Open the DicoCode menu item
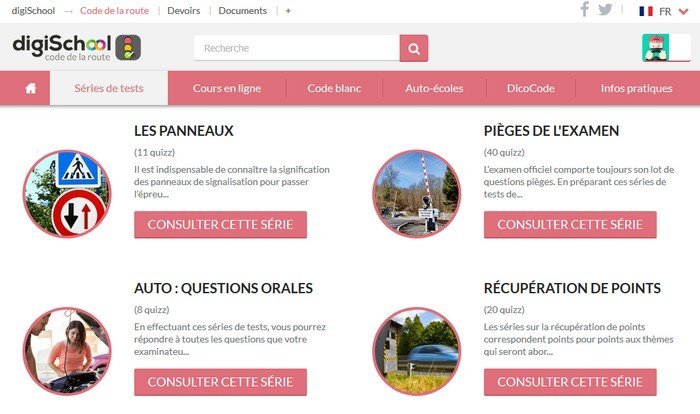 (x=531, y=88)
